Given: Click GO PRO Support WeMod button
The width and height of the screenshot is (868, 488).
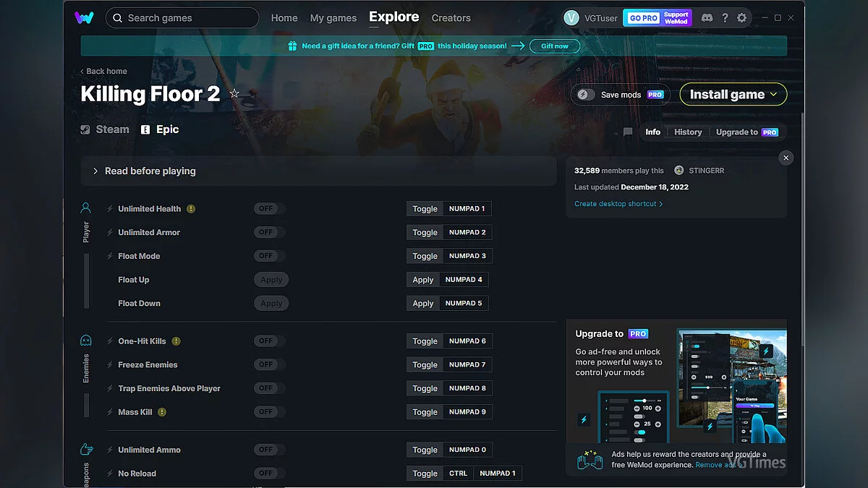Looking at the screenshot, I should (x=658, y=18).
